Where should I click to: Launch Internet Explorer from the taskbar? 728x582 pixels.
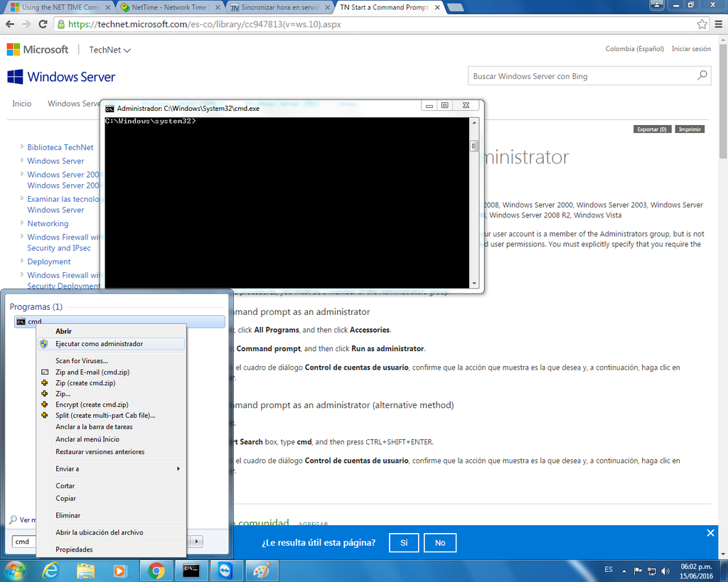point(50,571)
